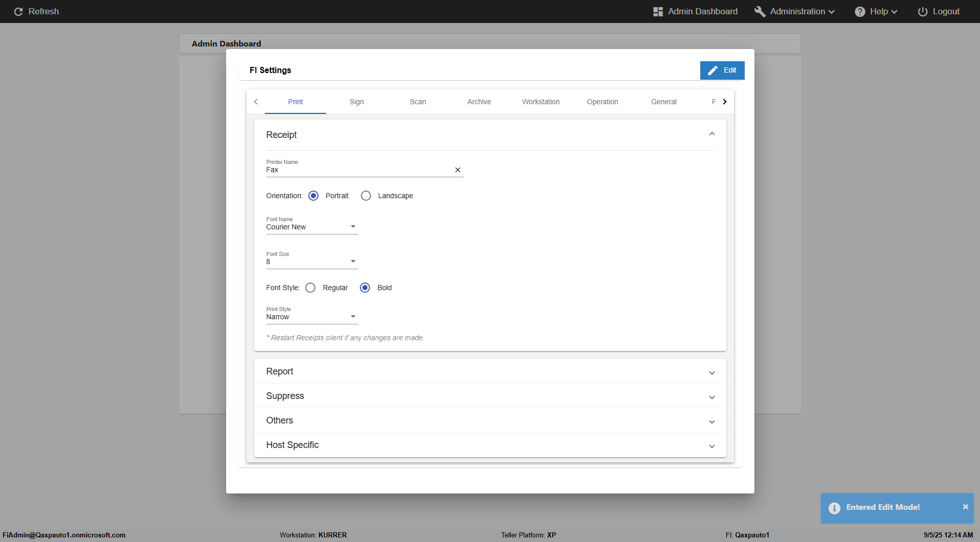Image resolution: width=980 pixels, height=542 pixels.
Task: Open the Print Style dropdown
Action: click(312, 317)
